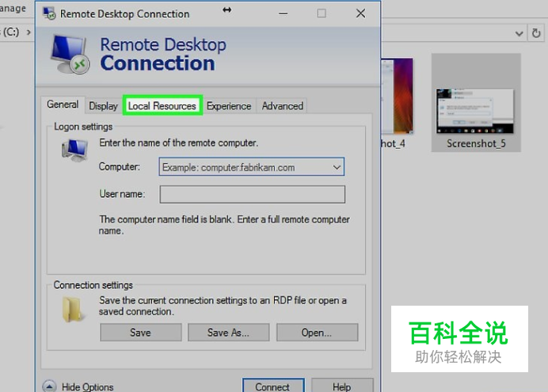Collapse options with Hide Options arrow
The height and width of the screenshot is (392, 548).
(49, 386)
